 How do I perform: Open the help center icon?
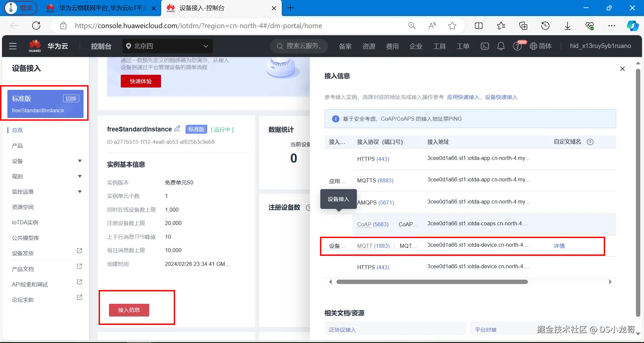[x=518, y=46]
